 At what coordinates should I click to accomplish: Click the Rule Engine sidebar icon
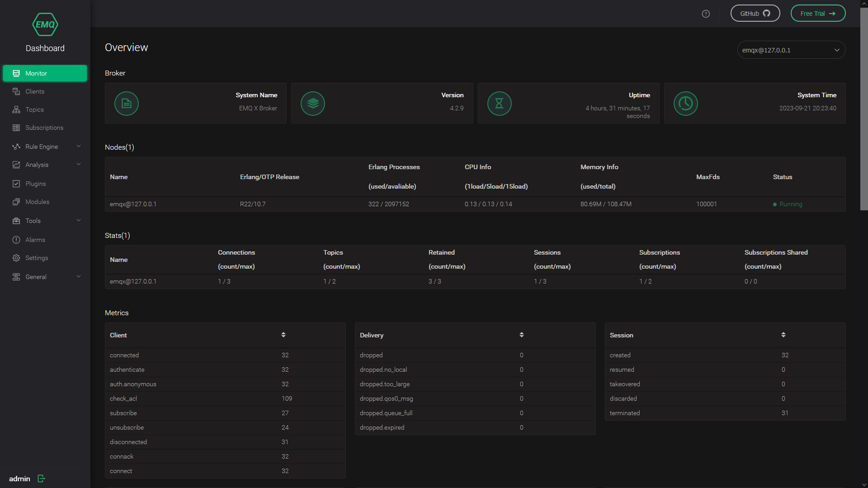tap(16, 147)
